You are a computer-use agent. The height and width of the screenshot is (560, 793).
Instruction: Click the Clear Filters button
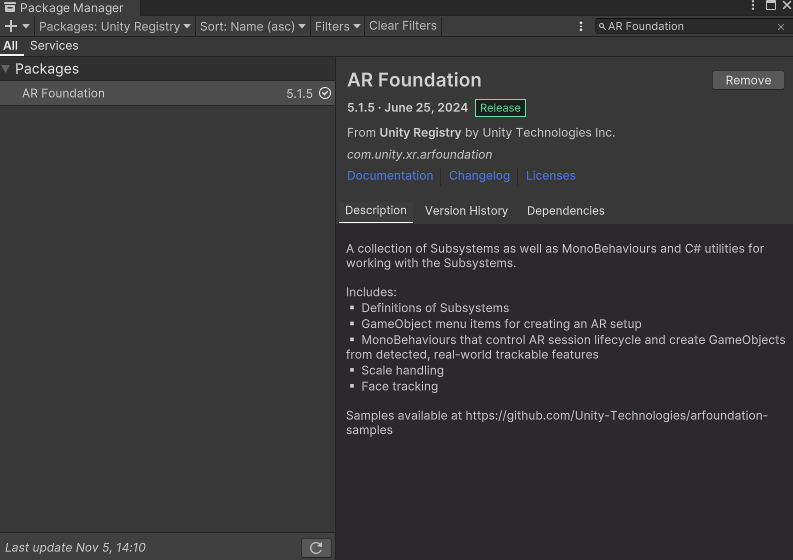coord(403,26)
